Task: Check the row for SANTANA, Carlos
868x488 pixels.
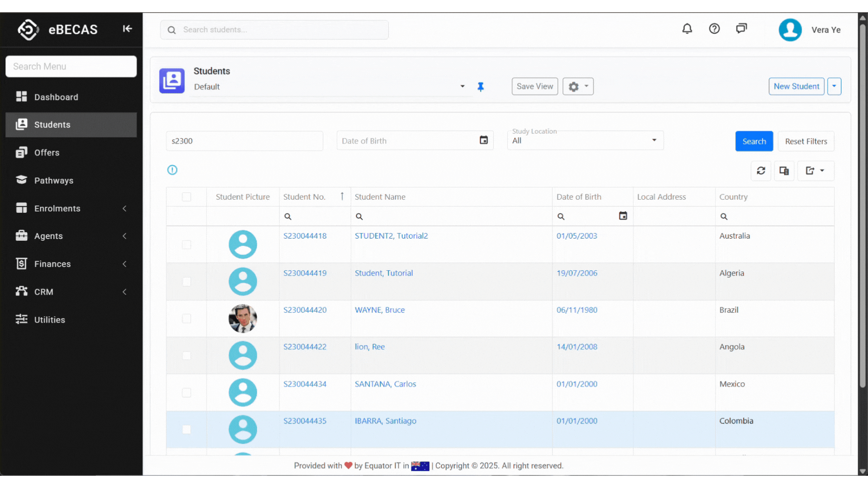Action: [186, 393]
